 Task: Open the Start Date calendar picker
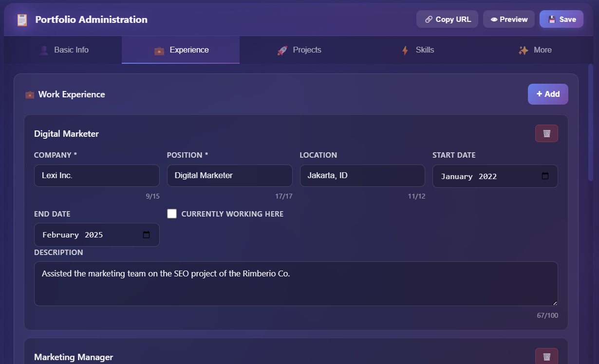[x=544, y=176]
